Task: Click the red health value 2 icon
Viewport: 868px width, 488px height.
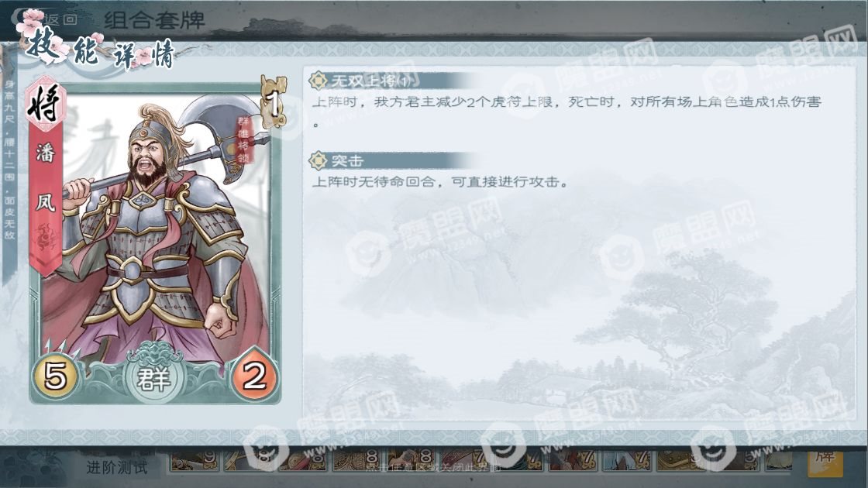Action: pos(254,376)
